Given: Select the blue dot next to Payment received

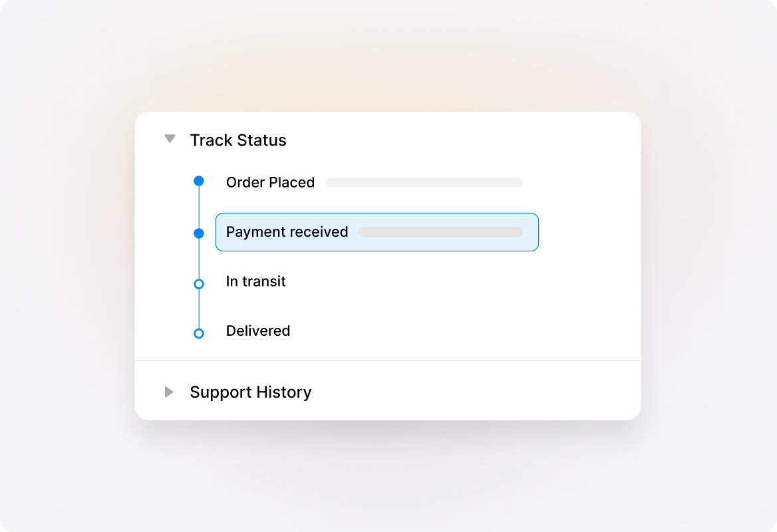Looking at the screenshot, I should pyautogui.click(x=198, y=233).
